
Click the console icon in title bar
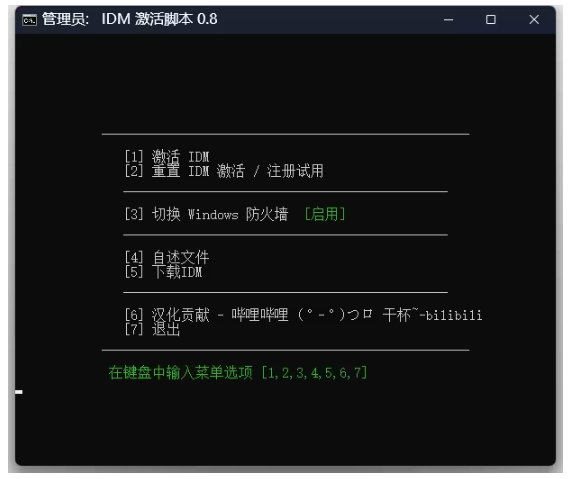pos(29,20)
